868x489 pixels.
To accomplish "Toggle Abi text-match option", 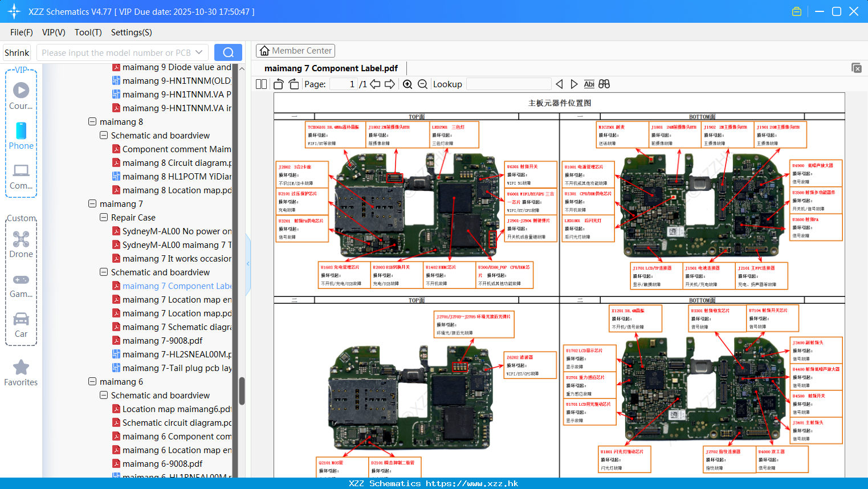I will point(589,84).
